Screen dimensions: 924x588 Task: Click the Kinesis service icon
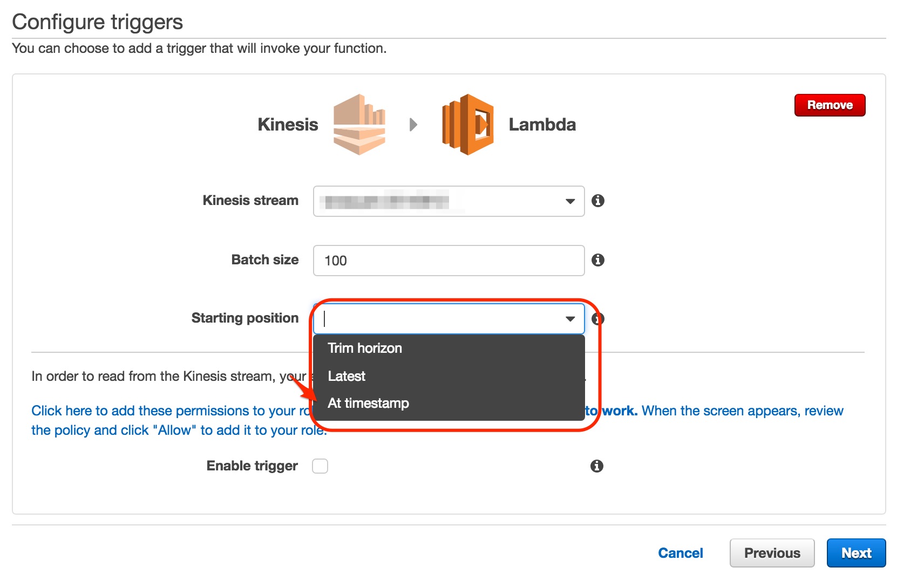pos(359,124)
